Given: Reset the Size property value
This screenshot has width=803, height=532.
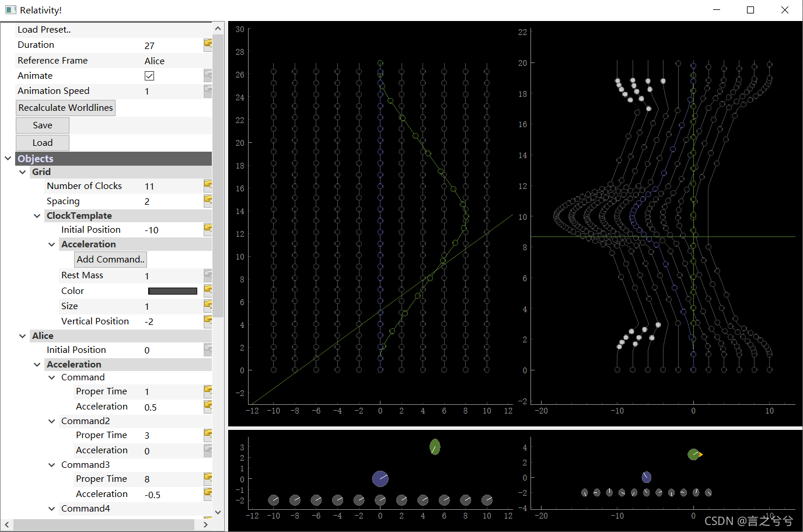Looking at the screenshot, I should [x=207, y=306].
